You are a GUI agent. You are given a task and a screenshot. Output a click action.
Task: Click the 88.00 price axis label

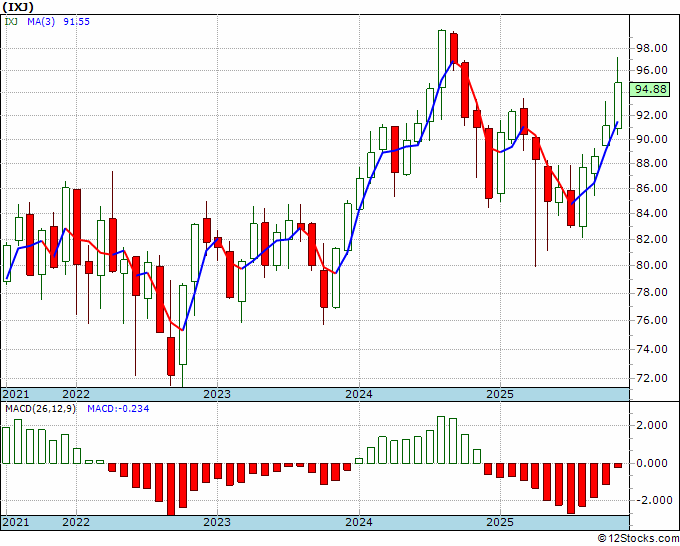tap(651, 163)
